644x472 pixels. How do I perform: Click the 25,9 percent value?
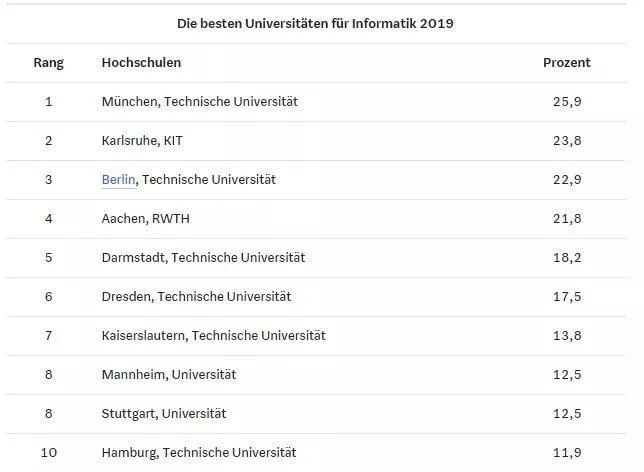click(x=567, y=102)
